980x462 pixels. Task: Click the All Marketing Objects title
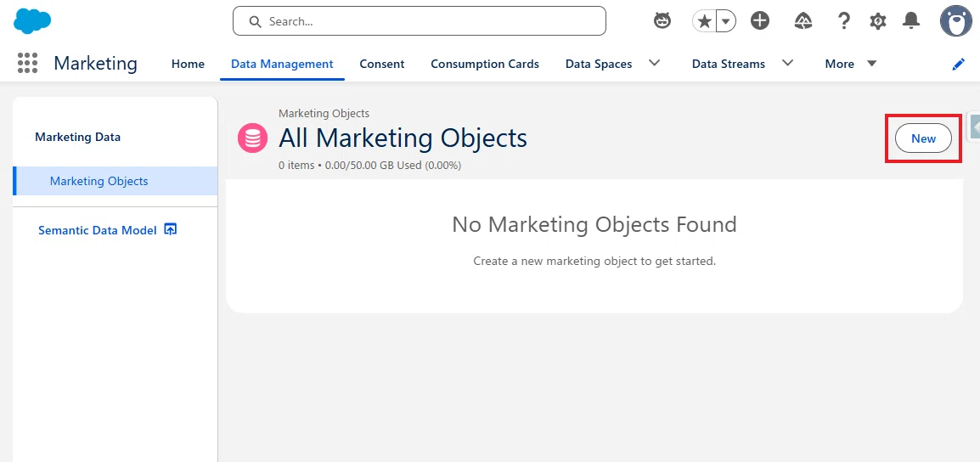pos(403,138)
